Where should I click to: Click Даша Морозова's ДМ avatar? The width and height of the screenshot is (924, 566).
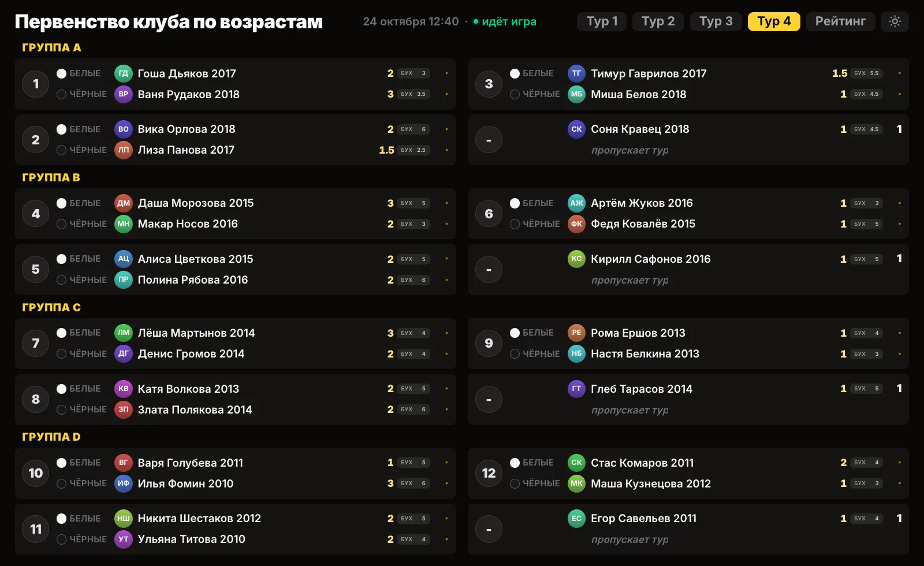click(x=124, y=203)
